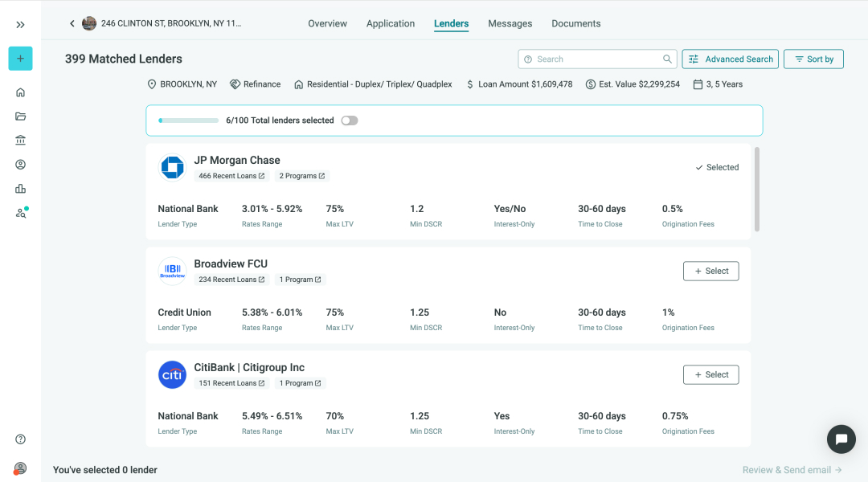This screenshot has width=868, height=482.
Task: Click the back arrow beside property address
Action: (72, 23)
